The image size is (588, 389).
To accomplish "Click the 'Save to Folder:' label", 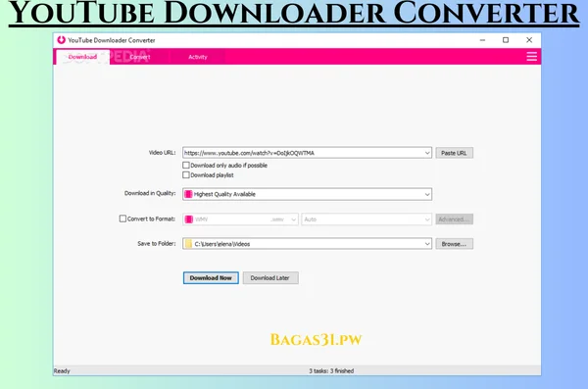I will pos(157,243).
